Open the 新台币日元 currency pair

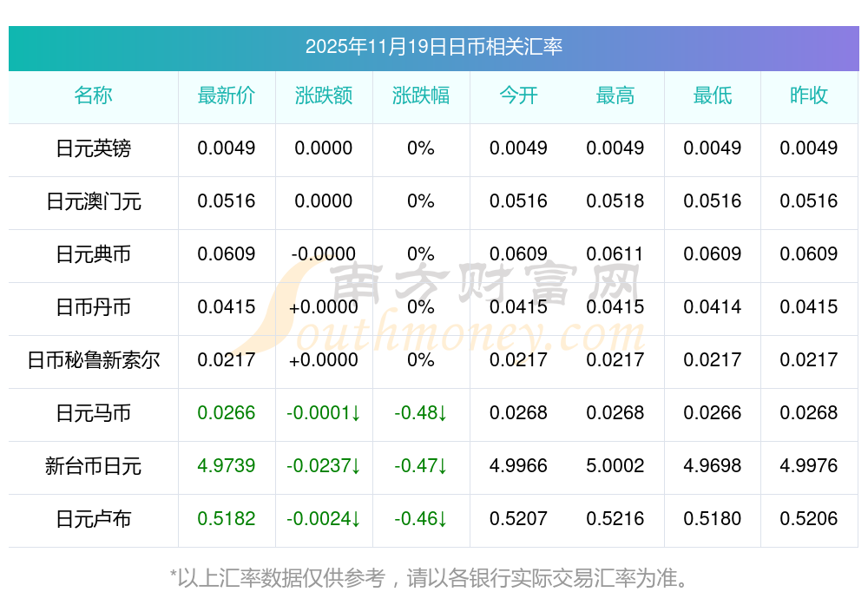(93, 466)
